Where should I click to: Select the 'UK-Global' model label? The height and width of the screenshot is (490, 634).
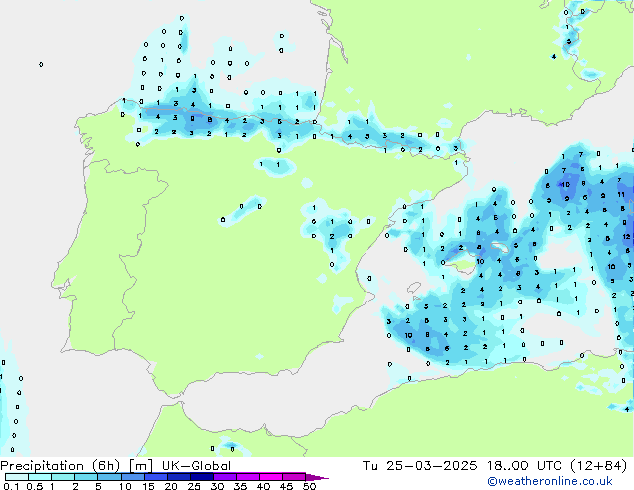click(196, 466)
